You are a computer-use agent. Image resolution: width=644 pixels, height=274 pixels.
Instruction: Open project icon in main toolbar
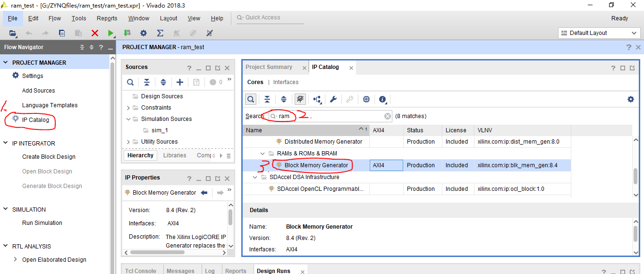click(x=13, y=33)
